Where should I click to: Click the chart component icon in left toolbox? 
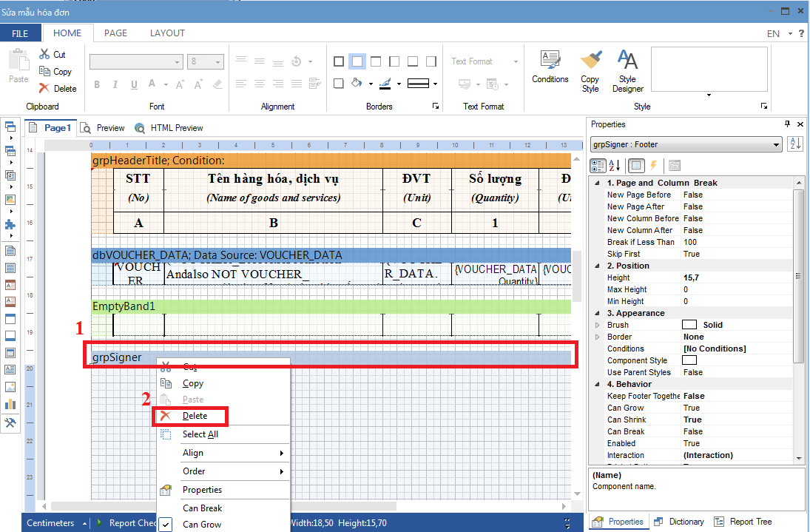pyautogui.click(x=10, y=404)
